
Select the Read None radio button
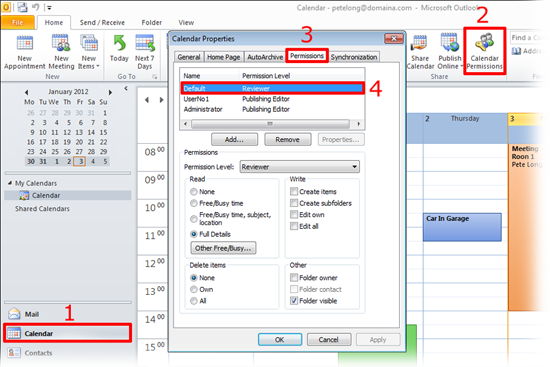(x=194, y=192)
